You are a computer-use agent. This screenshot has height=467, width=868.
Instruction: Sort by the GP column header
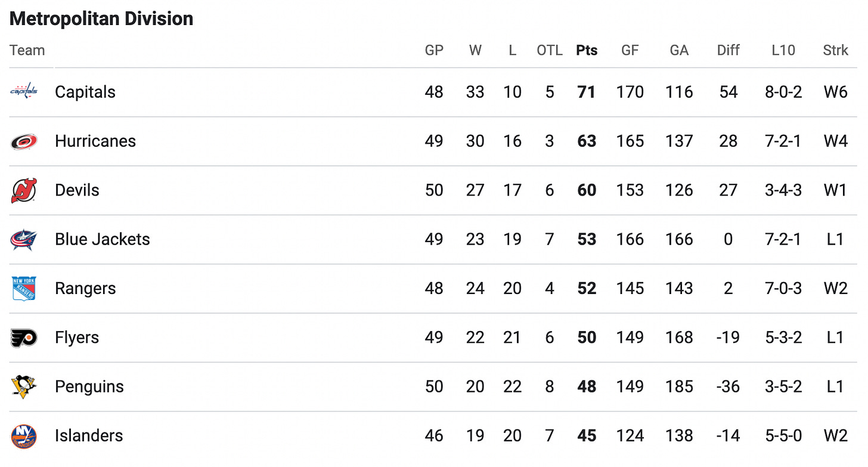(434, 51)
